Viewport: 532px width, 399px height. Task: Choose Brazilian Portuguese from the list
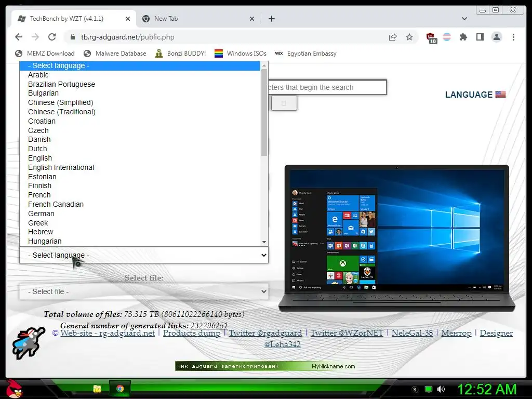click(x=140, y=84)
